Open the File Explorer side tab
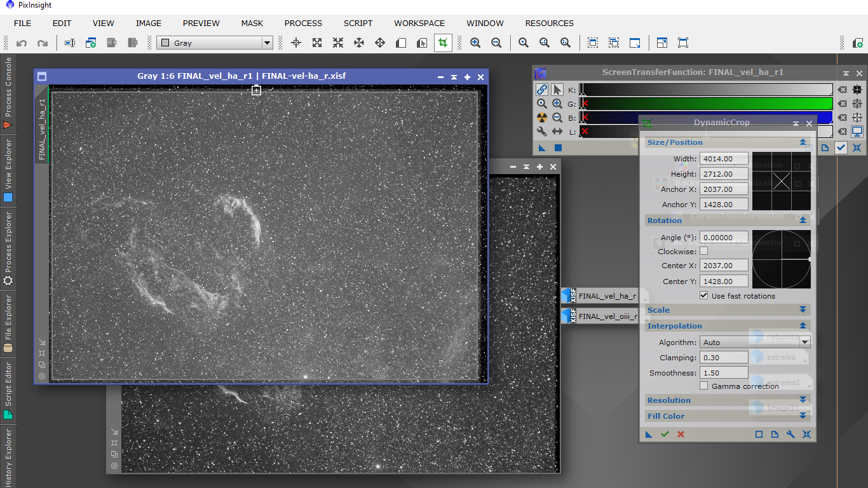 pos(8,323)
